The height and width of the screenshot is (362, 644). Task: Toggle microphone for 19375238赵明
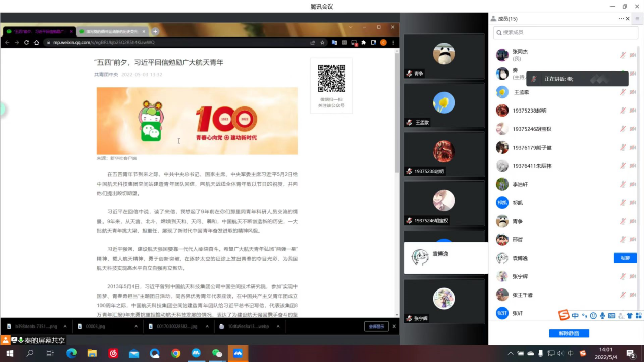point(623,111)
